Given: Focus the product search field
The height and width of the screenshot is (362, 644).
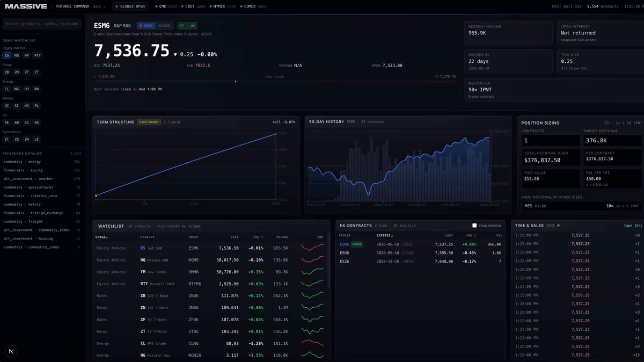Looking at the screenshot, I should (42, 24).
